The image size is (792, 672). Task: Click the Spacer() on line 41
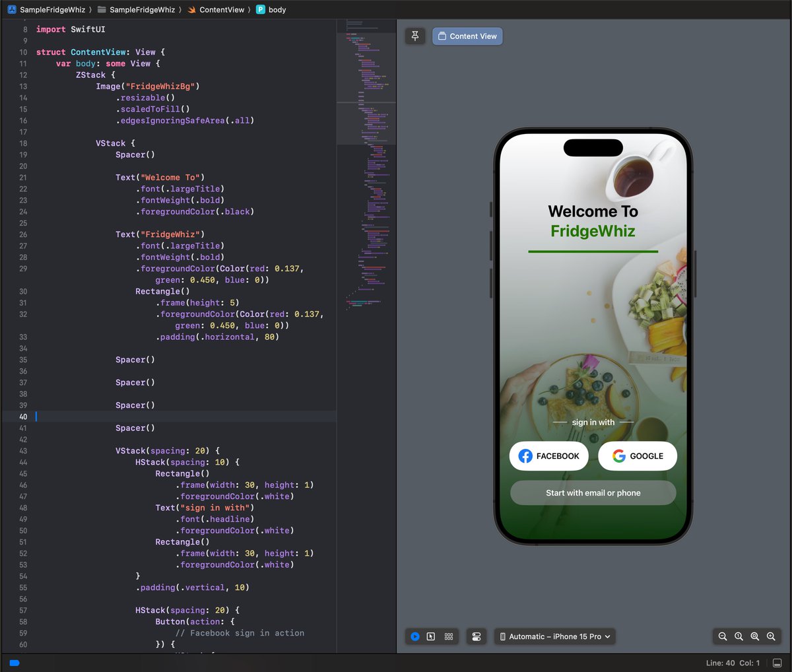135,428
